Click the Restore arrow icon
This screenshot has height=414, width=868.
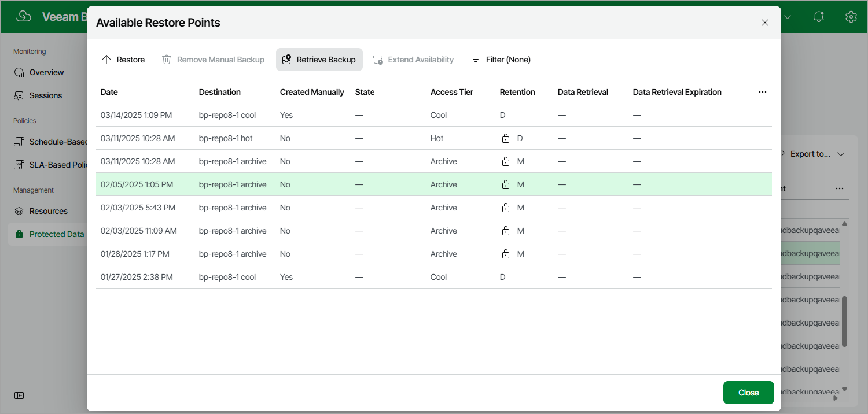(106, 60)
